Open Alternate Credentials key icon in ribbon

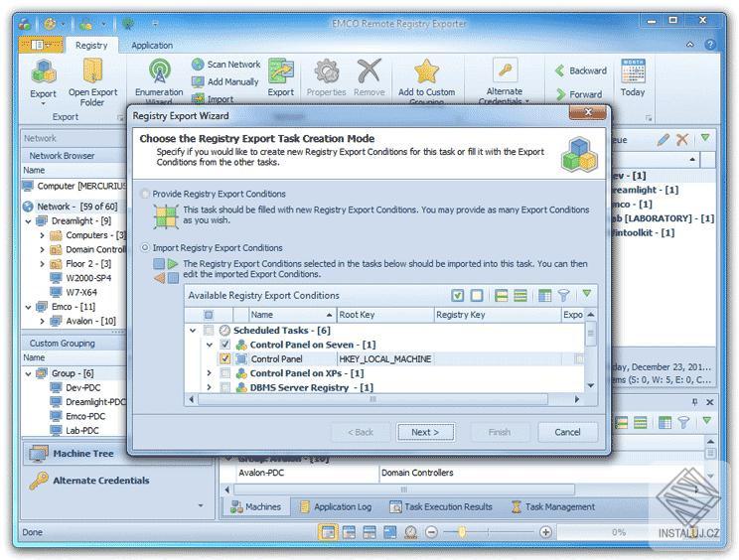tap(505, 70)
